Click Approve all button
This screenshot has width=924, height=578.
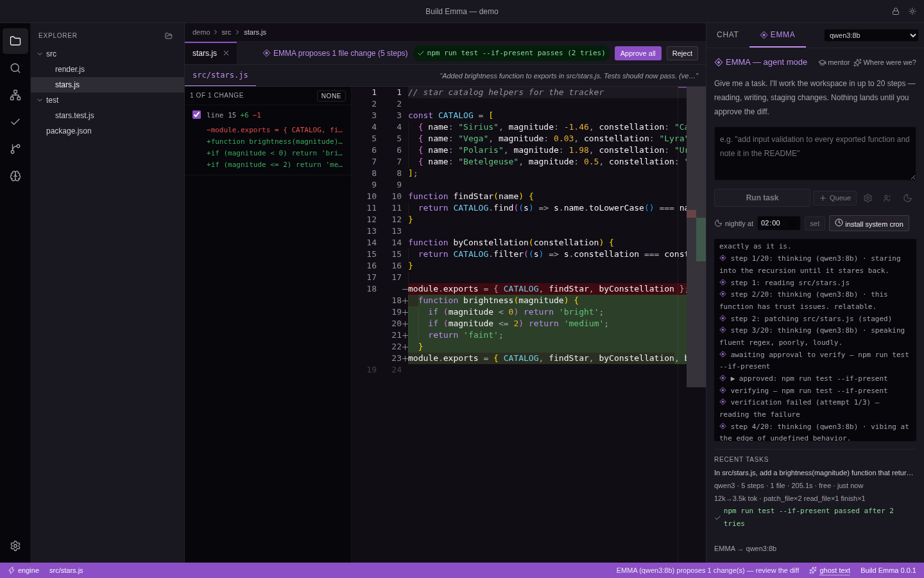point(638,53)
